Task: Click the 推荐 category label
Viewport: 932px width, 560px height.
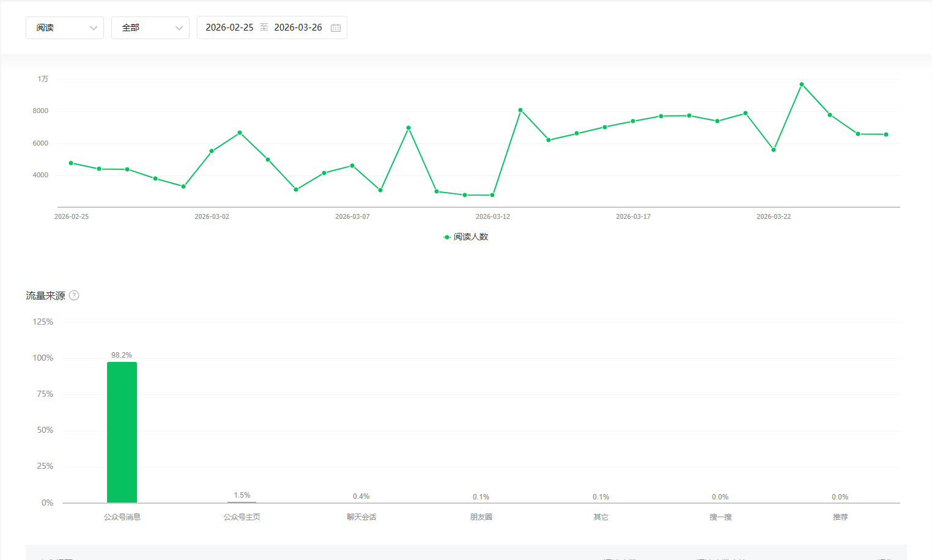Action: tap(840, 517)
